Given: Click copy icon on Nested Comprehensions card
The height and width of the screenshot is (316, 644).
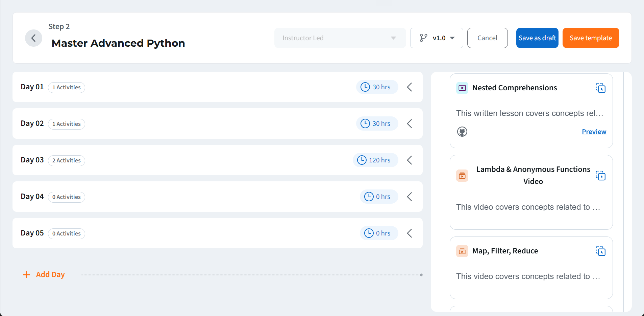Looking at the screenshot, I should tap(600, 88).
